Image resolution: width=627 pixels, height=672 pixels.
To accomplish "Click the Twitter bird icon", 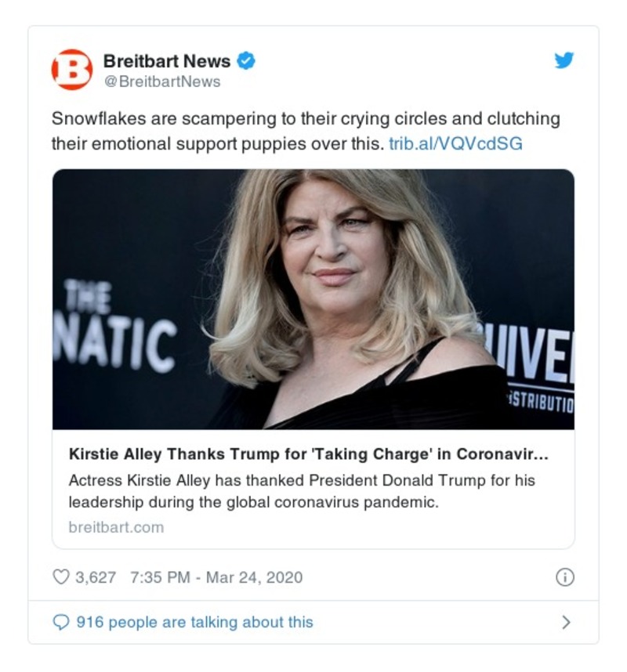I will 564,60.
